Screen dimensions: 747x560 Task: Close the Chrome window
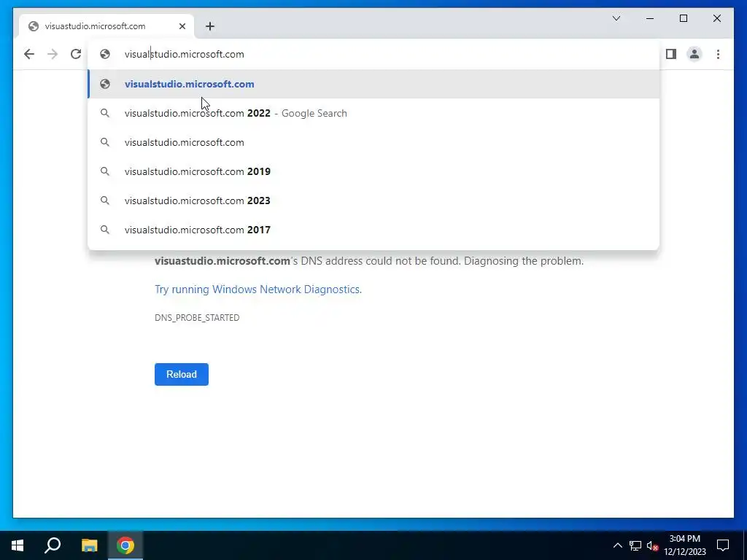pyautogui.click(x=716, y=18)
